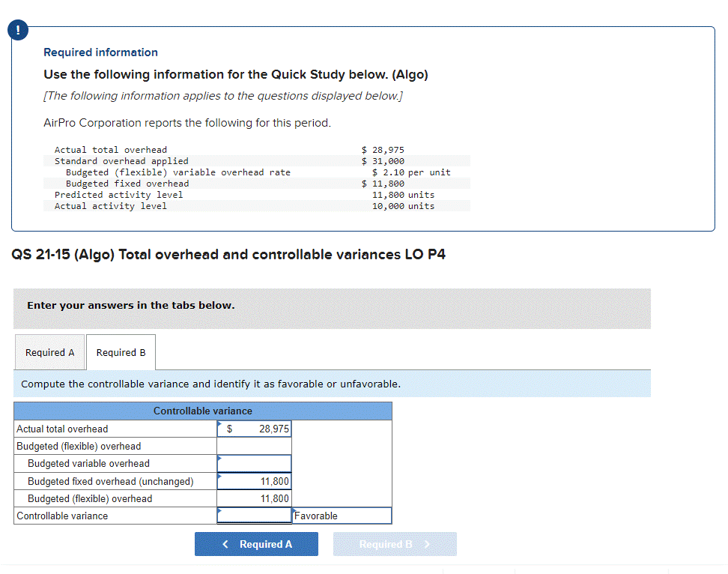Open the Favorable/Unfavorable dropdown

pyautogui.click(x=342, y=516)
